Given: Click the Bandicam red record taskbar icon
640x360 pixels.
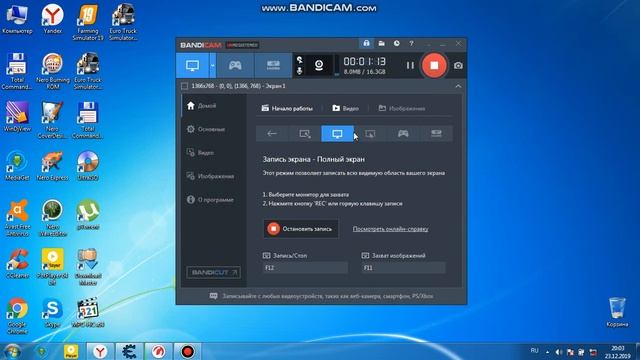Looking at the screenshot, I should 188,351.
